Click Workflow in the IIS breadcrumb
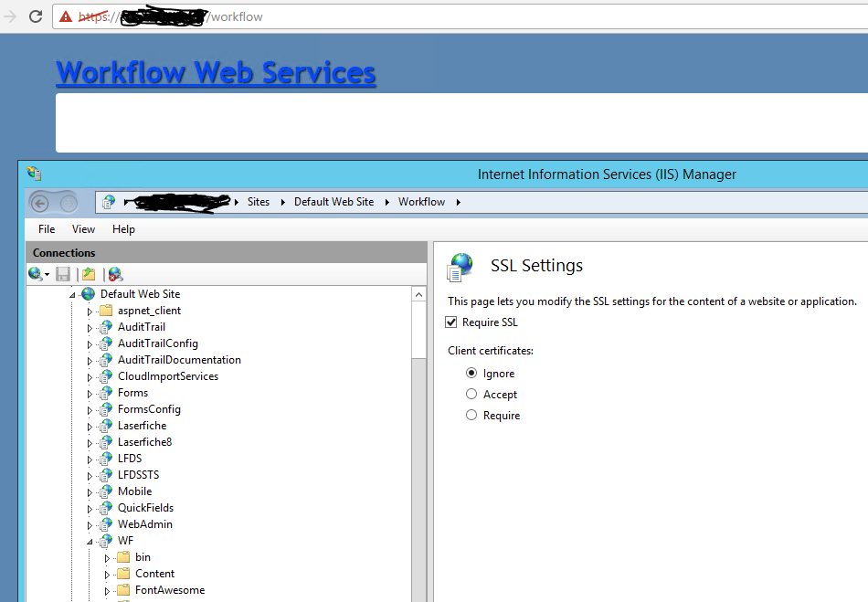The width and height of the screenshot is (868, 602). (421, 202)
